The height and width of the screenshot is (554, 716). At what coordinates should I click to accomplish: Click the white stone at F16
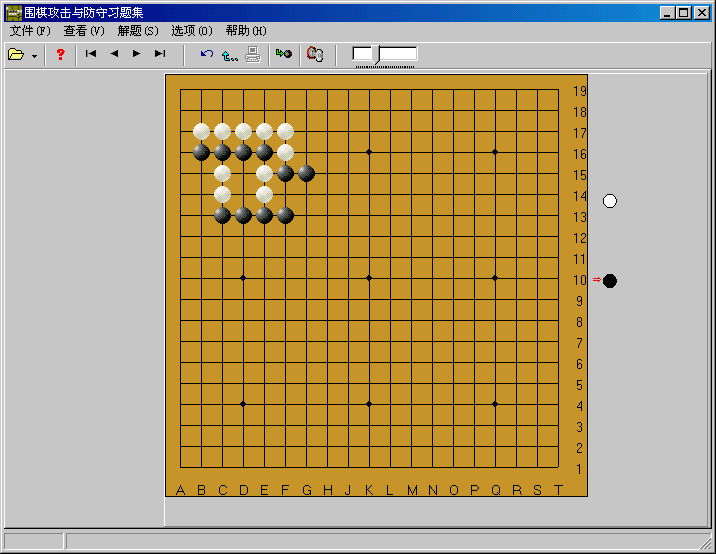285,153
